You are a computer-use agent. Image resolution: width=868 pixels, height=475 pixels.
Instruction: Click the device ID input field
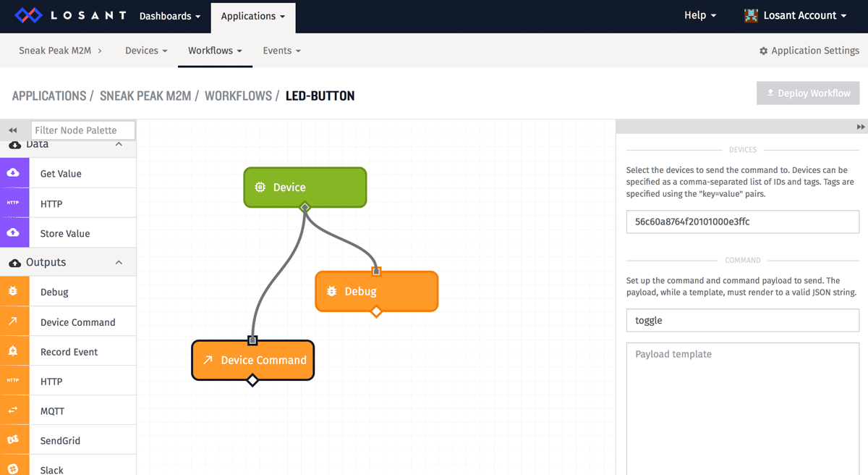point(743,222)
